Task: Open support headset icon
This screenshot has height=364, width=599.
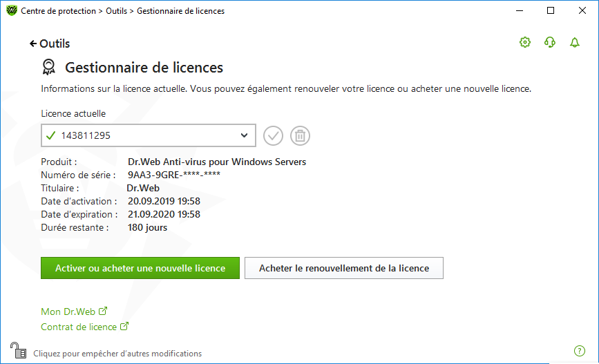Action: [550, 42]
